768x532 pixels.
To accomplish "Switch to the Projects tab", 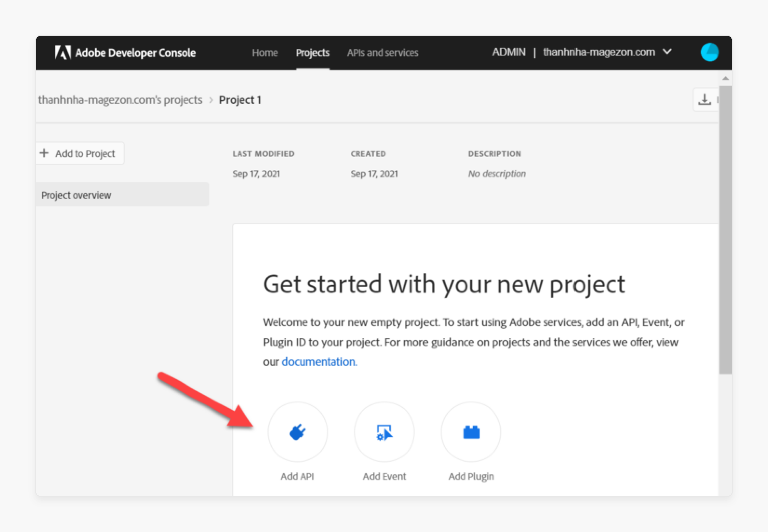I will pyautogui.click(x=312, y=53).
